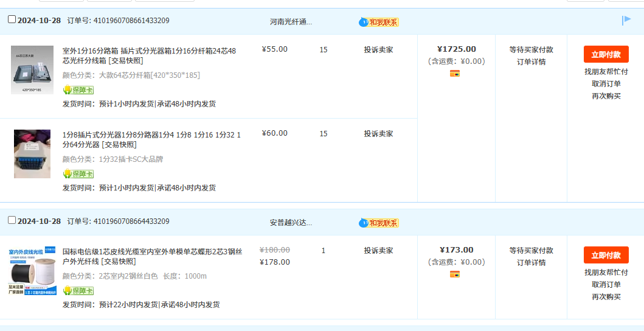Click credit card icon under ¥1725.00

click(x=454, y=74)
